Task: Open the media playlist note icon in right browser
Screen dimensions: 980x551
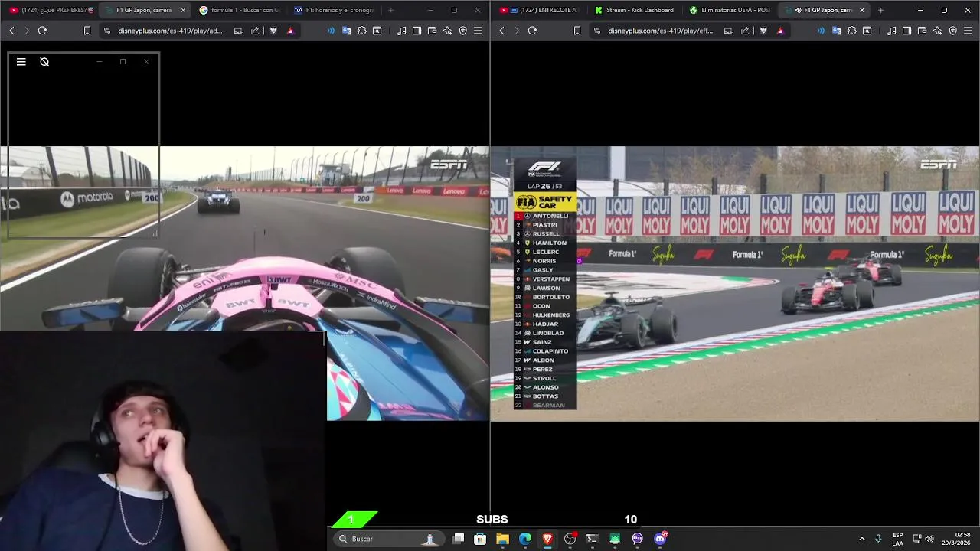Action: [x=892, y=31]
